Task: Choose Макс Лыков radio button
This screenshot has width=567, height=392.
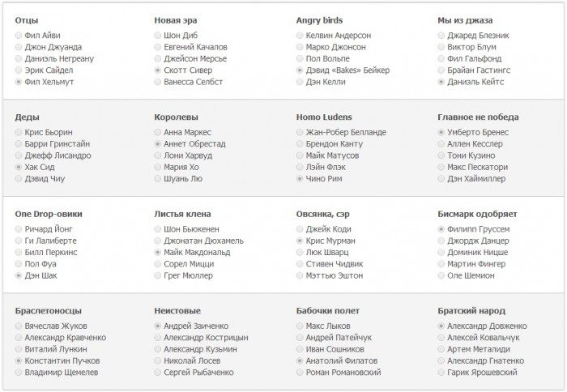Action: [x=300, y=326]
